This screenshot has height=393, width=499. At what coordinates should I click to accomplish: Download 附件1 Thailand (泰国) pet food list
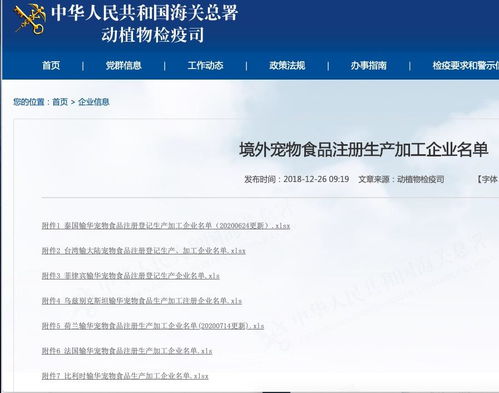coord(166,226)
